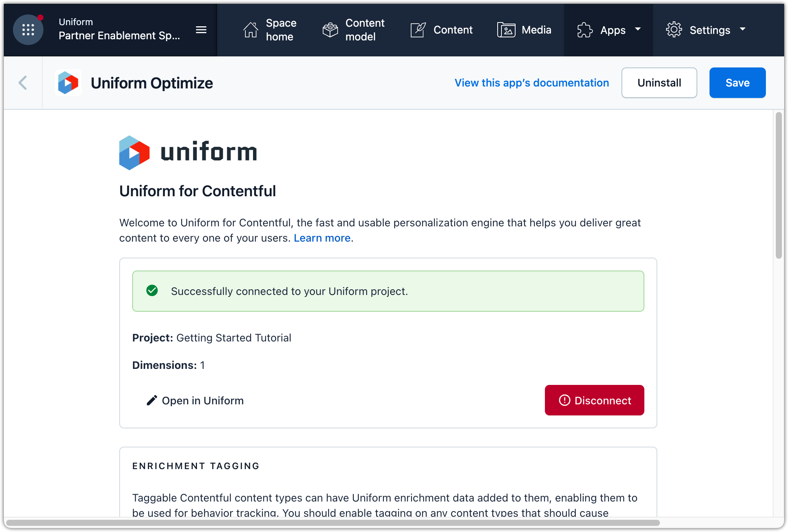788x532 pixels.
Task: Click the hamburger menu icon beside space name
Action: (x=201, y=30)
